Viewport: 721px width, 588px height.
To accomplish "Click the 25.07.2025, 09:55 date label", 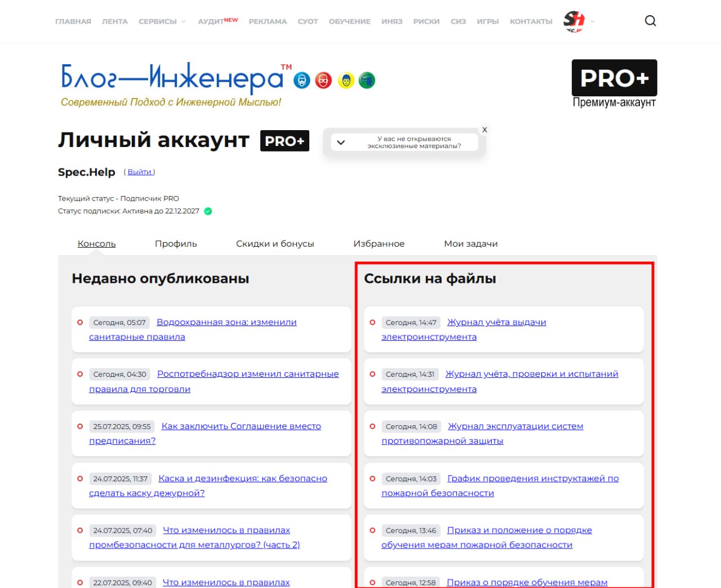I will (122, 426).
